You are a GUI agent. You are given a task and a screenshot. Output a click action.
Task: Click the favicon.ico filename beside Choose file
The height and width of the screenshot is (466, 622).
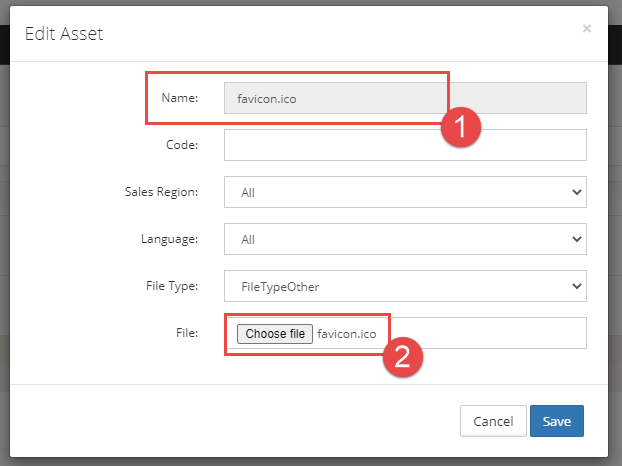(347, 334)
